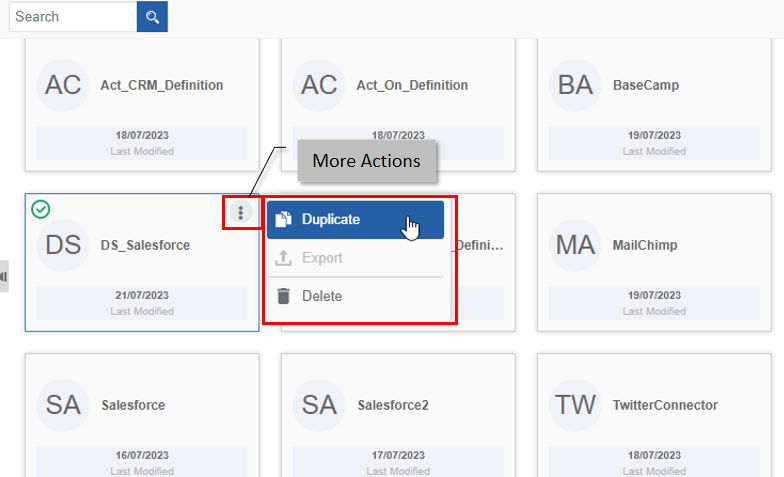Click the copy icon beside Duplicate
This screenshot has width=784, height=477.
(284, 219)
